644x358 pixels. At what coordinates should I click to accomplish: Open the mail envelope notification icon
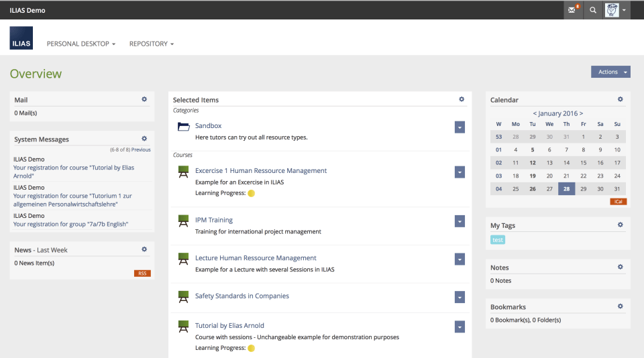click(572, 10)
